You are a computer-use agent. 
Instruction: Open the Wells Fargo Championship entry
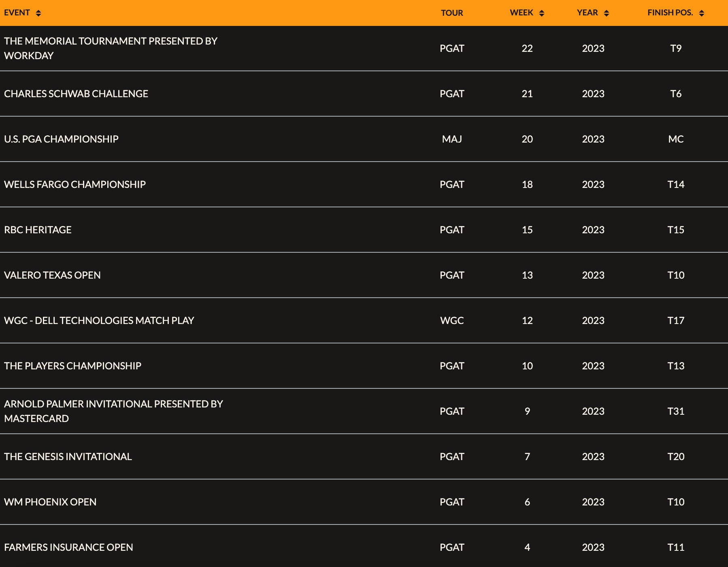tap(75, 184)
